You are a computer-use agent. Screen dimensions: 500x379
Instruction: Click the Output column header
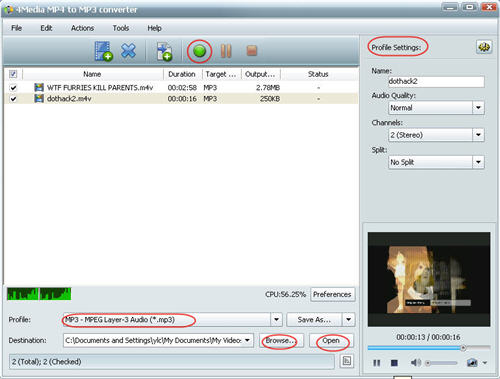pyautogui.click(x=260, y=74)
